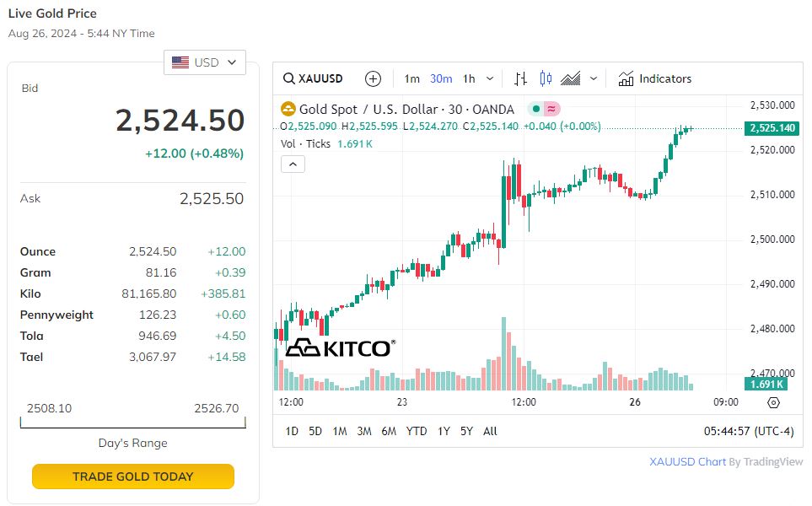This screenshot has width=812, height=506.
Task: Click the 05:44:57 (UTC-4) timezone selector
Action: [749, 431]
